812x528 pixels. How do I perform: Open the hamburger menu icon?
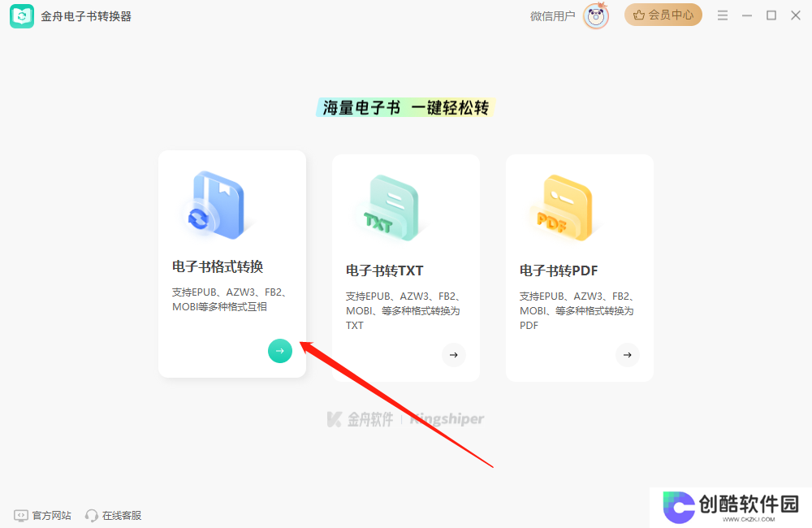tap(723, 15)
